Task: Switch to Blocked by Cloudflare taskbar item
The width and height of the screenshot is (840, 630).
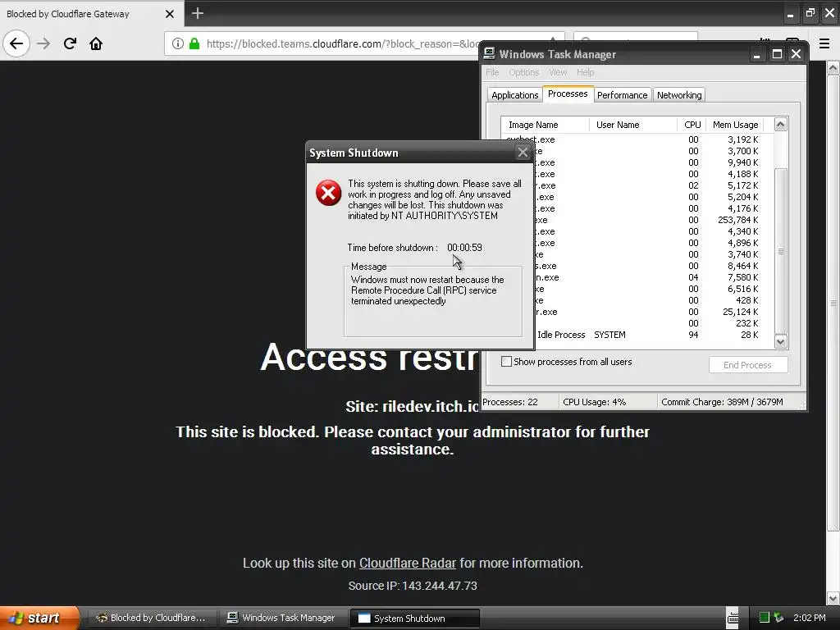Action: click(x=152, y=618)
